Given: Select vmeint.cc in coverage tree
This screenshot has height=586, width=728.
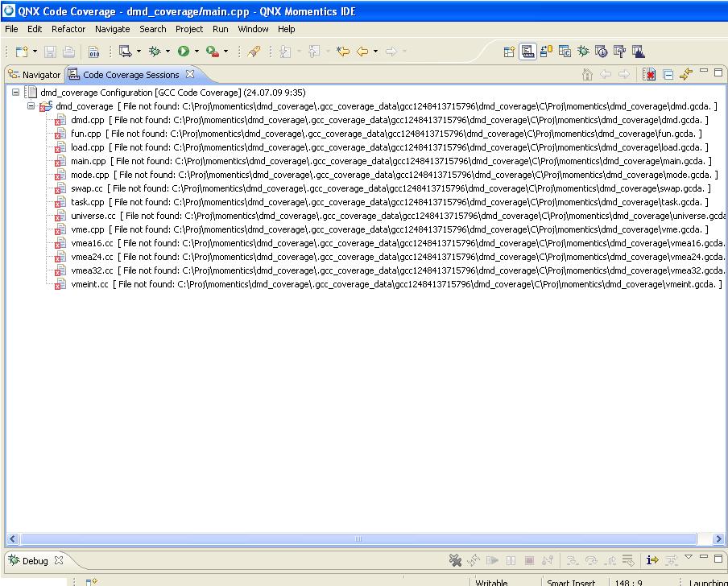Looking at the screenshot, I should click(x=89, y=284).
